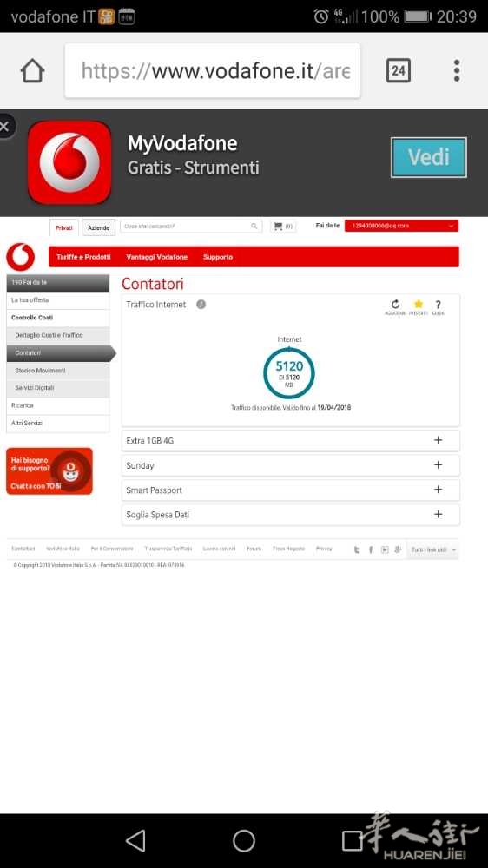Click the Forum footer link
Image resolution: width=488 pixels, height=868 pixels.
click(254, 549)
